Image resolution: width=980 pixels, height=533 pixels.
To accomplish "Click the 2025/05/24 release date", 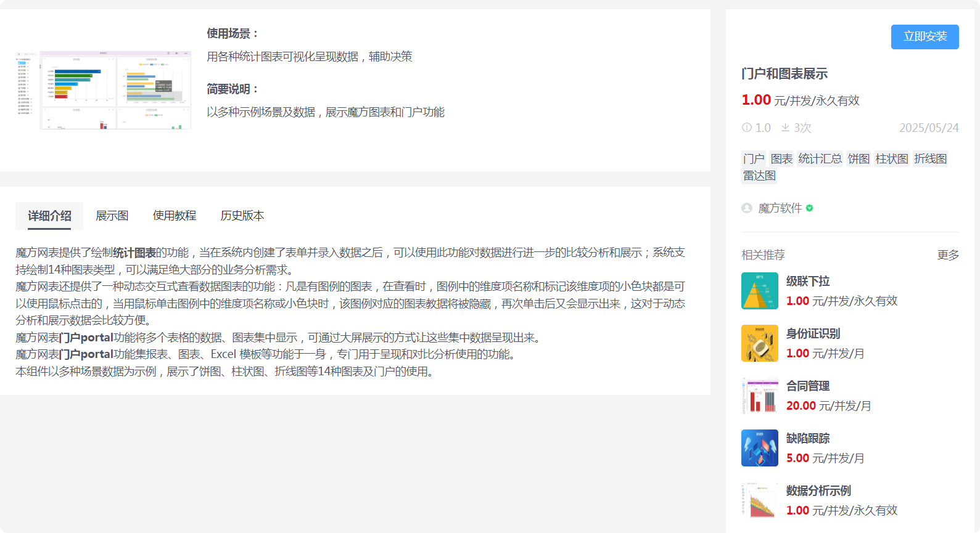I will [x=929, y=128].
